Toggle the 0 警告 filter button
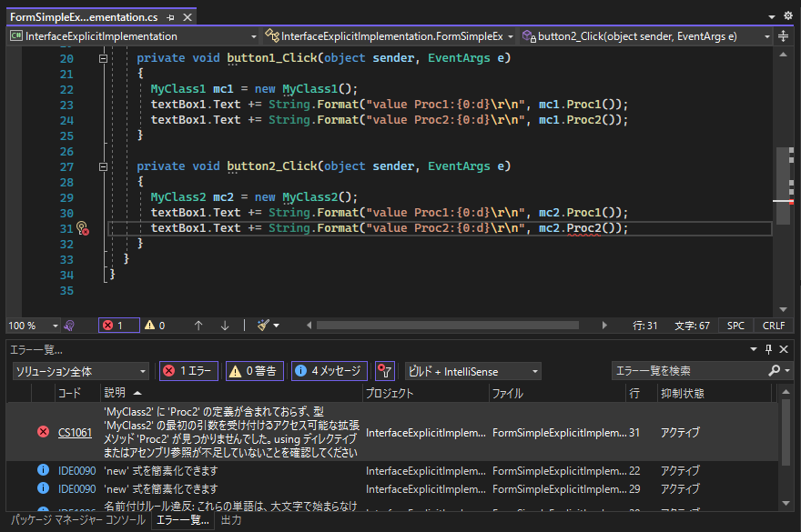Image resolution: width=801 pixels, height=532 pixels. coord(254,371)
